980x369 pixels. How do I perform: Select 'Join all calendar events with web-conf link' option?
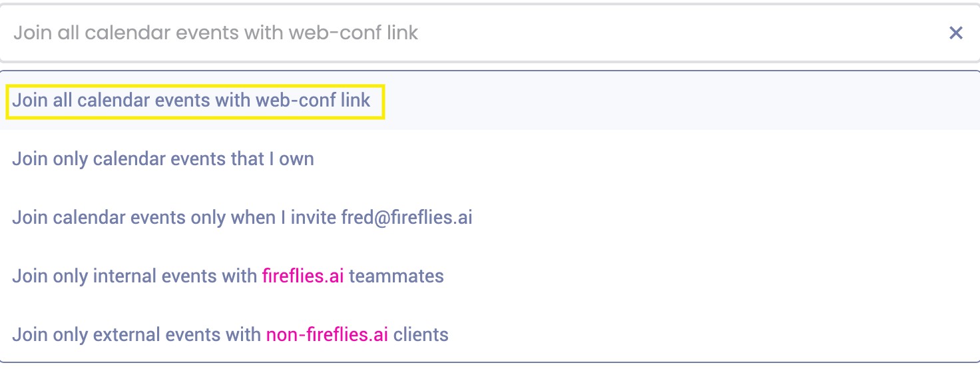tap(490, 101)
